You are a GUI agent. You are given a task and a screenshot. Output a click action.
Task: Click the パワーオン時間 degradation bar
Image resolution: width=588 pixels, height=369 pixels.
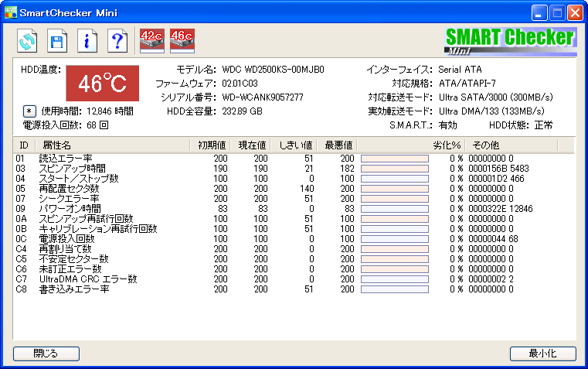point(395,209)
